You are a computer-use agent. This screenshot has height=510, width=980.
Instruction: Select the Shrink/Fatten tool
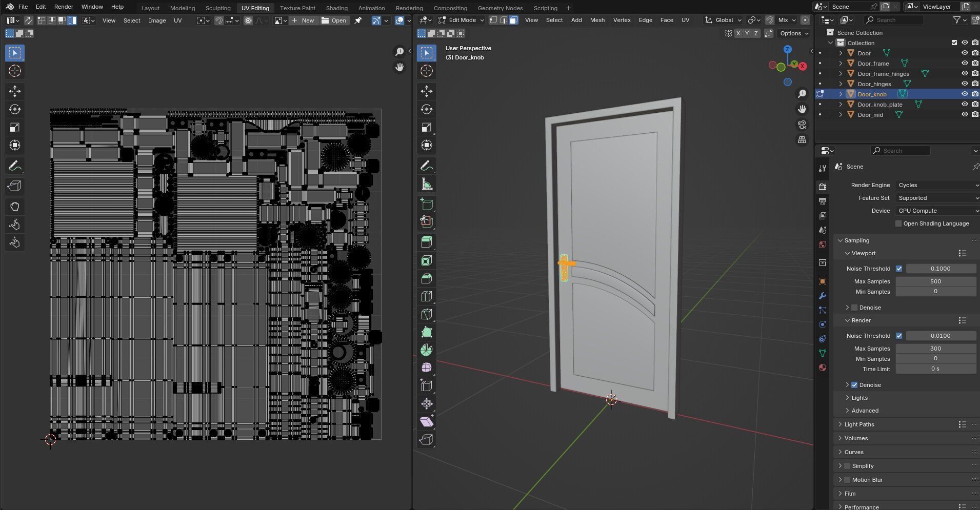[x=427, y=404]
